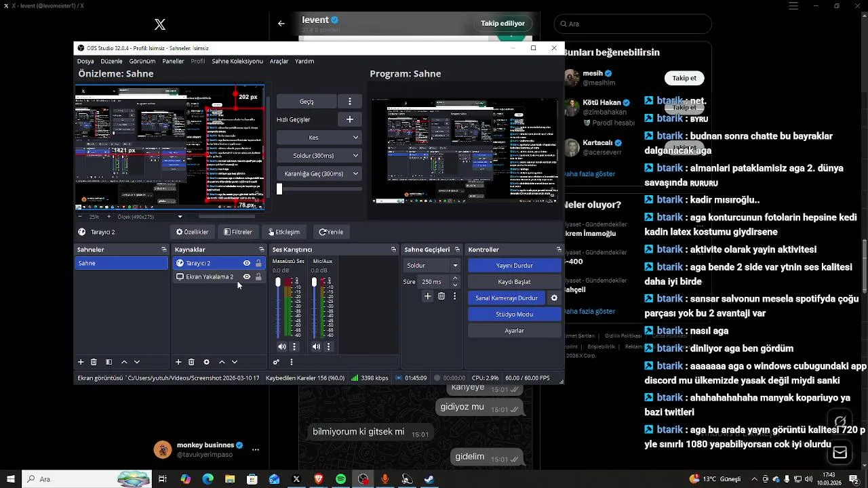Open the Dosya menu
Viewport: 868px width, 488px height.
[x=85, y=61]
